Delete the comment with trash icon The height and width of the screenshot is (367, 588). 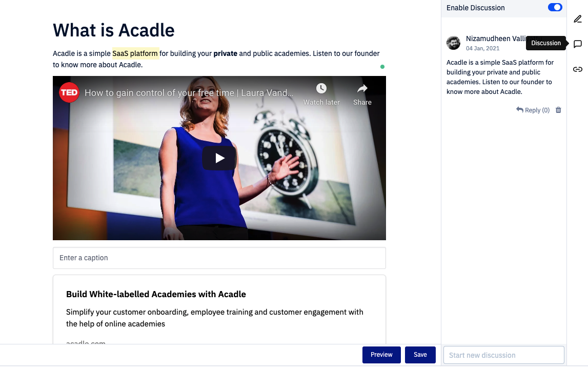click(x=558, y=110)
